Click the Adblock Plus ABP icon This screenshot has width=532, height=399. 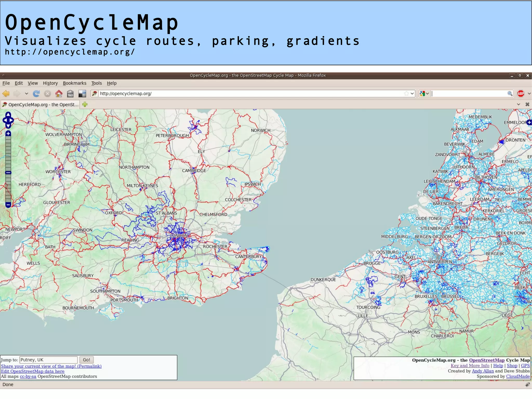point(521,94)
